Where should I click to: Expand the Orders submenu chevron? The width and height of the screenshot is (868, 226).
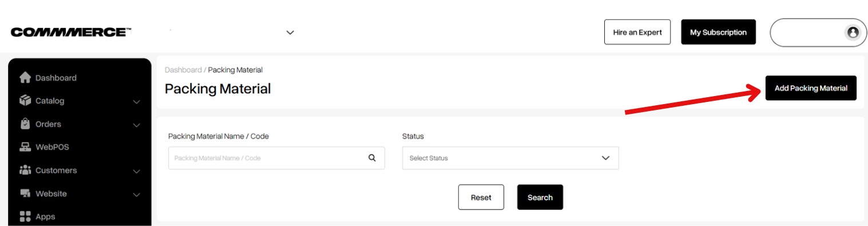(136, 125)
